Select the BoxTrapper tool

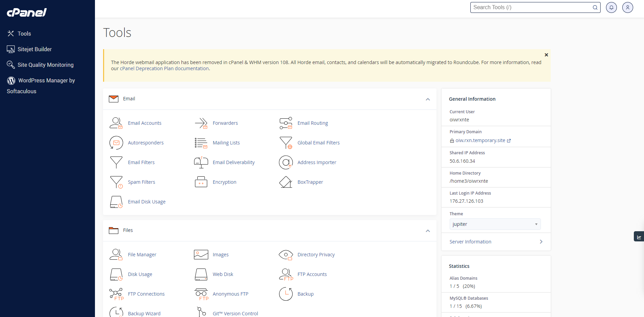click(310, 182)
